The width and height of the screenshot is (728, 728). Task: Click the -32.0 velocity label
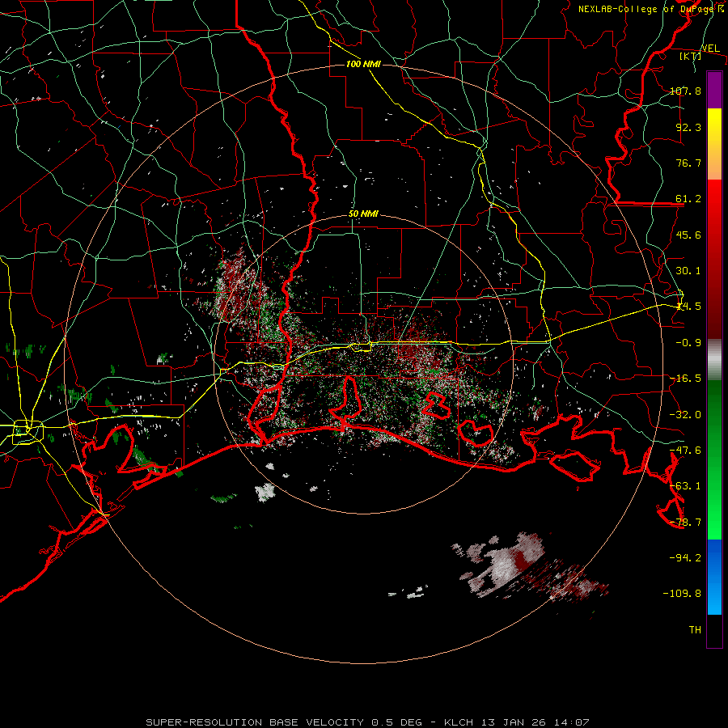click(686, 414)
